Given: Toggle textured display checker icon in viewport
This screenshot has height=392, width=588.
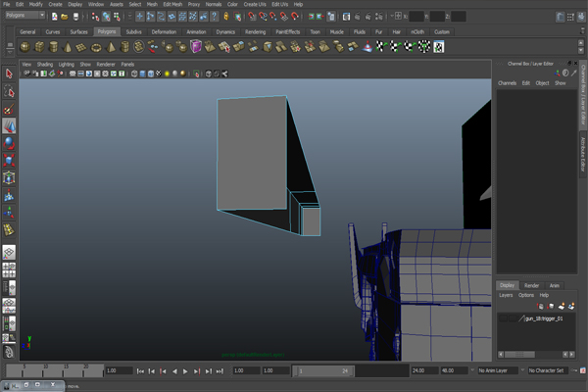Looking at the screenshot, I should (x=159, y=73).
